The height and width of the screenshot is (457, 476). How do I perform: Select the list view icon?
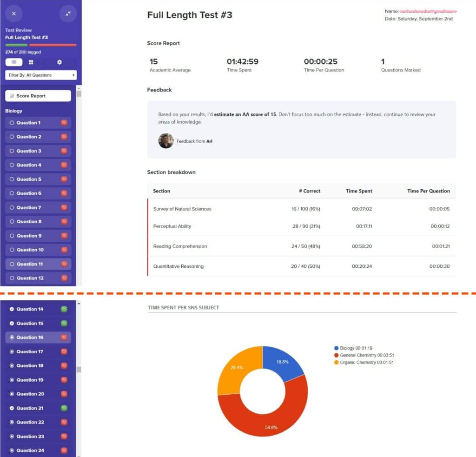click(14, 62)
